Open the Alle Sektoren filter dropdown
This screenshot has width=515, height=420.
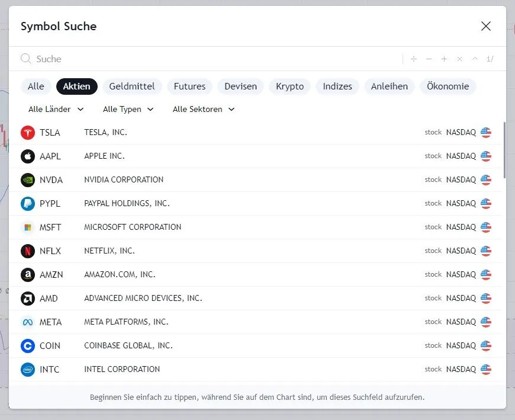click(204, 109)
